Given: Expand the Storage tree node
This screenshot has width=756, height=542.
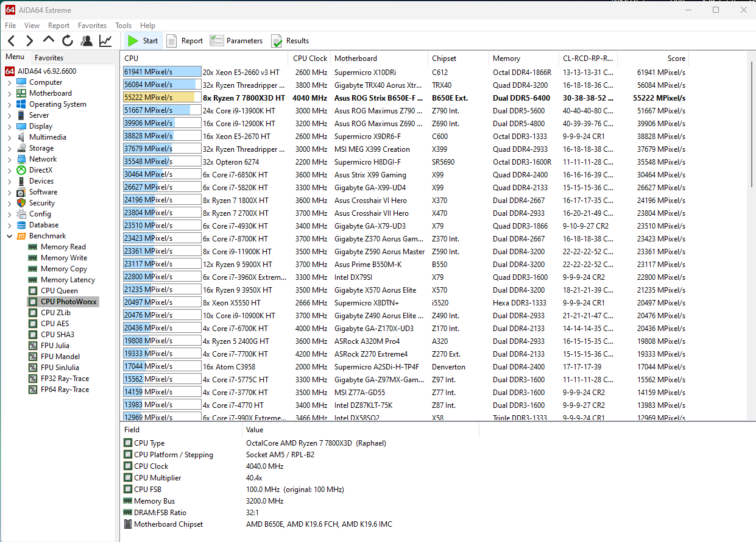Looking at the screenshot, I should click(x=9, y=148).
